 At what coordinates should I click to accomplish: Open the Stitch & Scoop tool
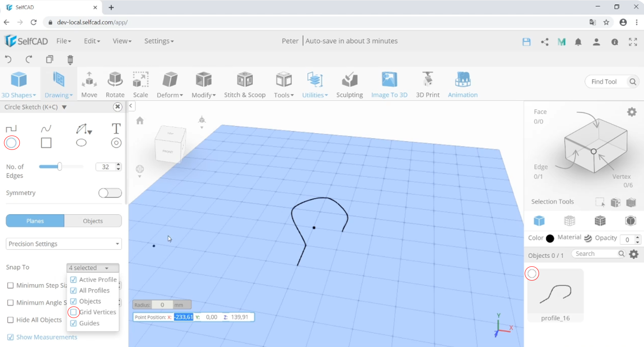pos(245,84)
